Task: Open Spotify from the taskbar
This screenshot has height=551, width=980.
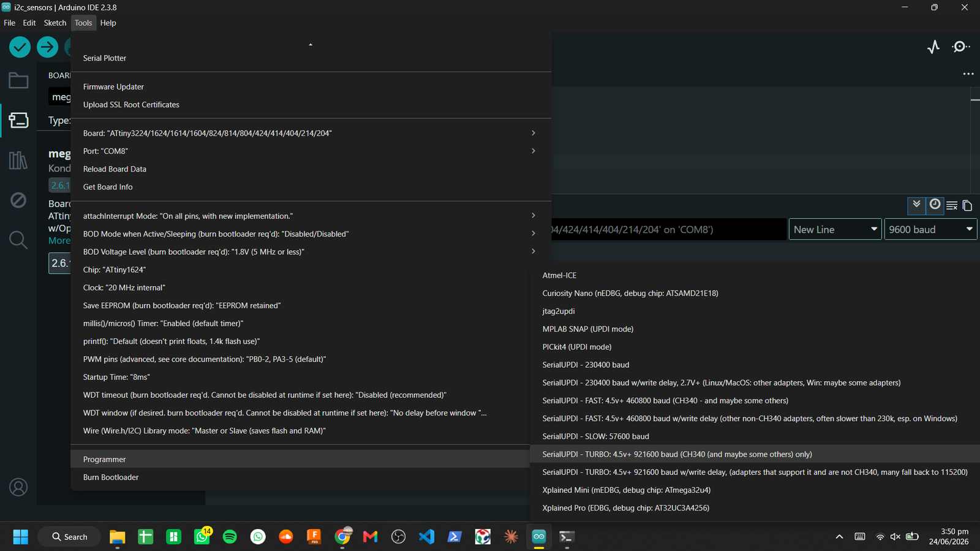Action: click(230, 537)
